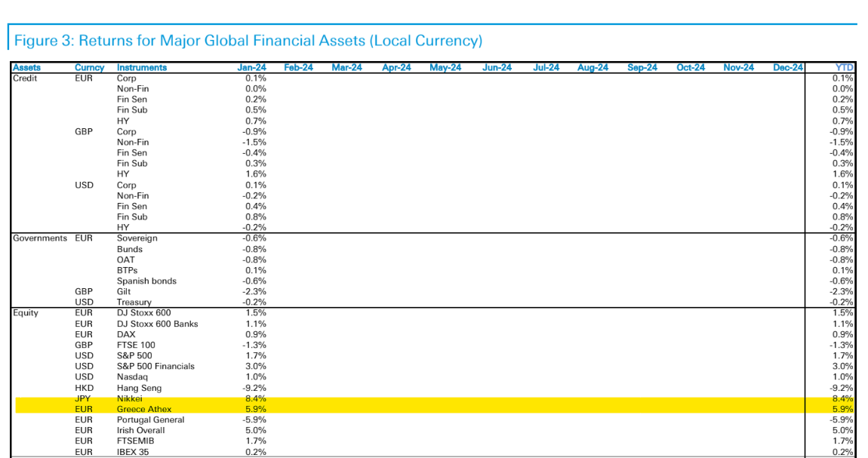This screenshot has width=868, height=458.
Task: Click the Instruments column header
Action: pyautogui.click(x=142, y=68)
